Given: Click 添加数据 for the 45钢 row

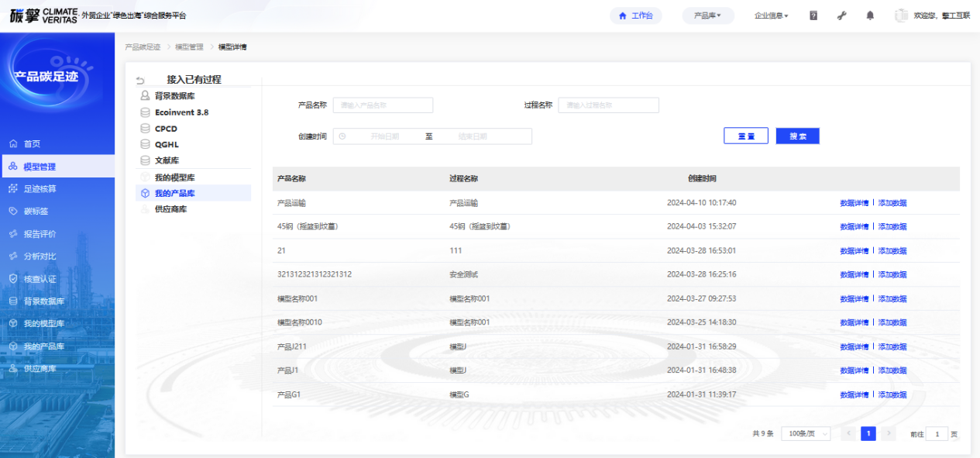Looking at the screenshot, I should click(x=892, y=227).
